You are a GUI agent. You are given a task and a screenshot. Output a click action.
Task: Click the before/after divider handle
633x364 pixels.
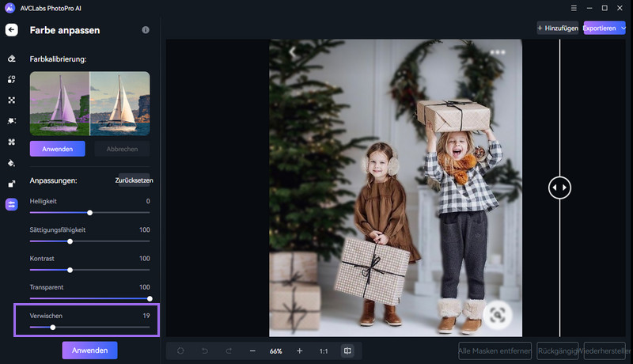coord(559,188)
